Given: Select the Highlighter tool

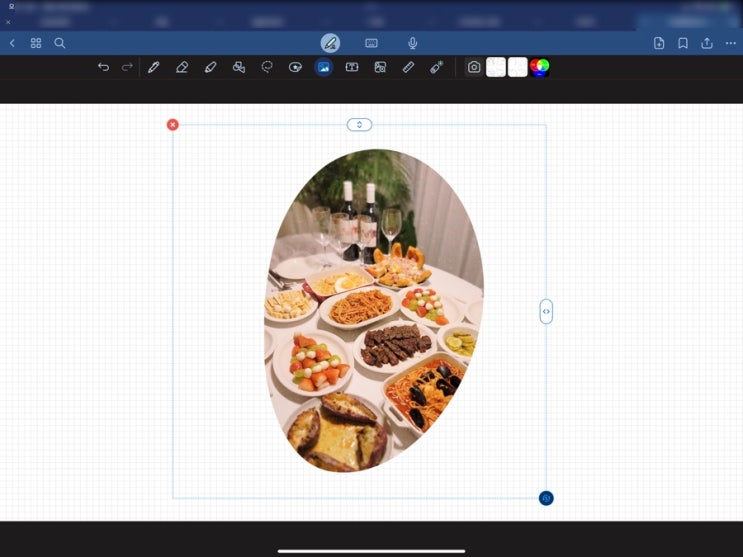Looking at the screenshot, I should [210, 67].
